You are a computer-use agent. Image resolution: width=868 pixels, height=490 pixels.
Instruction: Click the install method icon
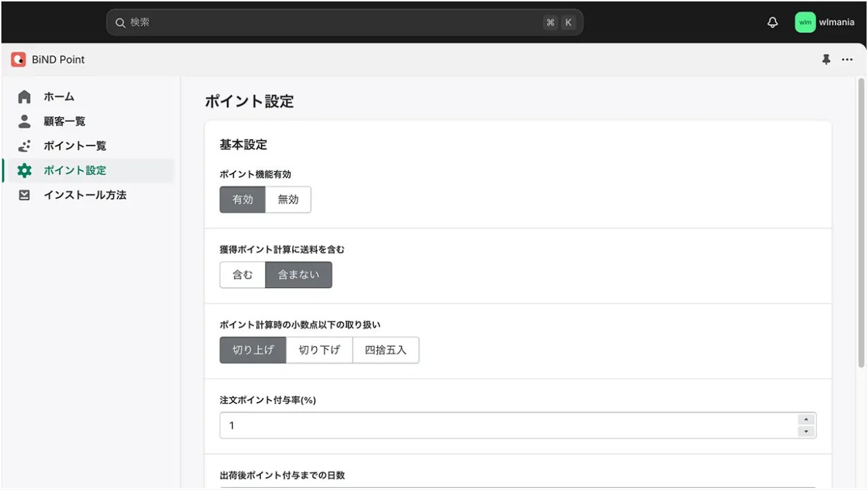click(x=24, y=195)
